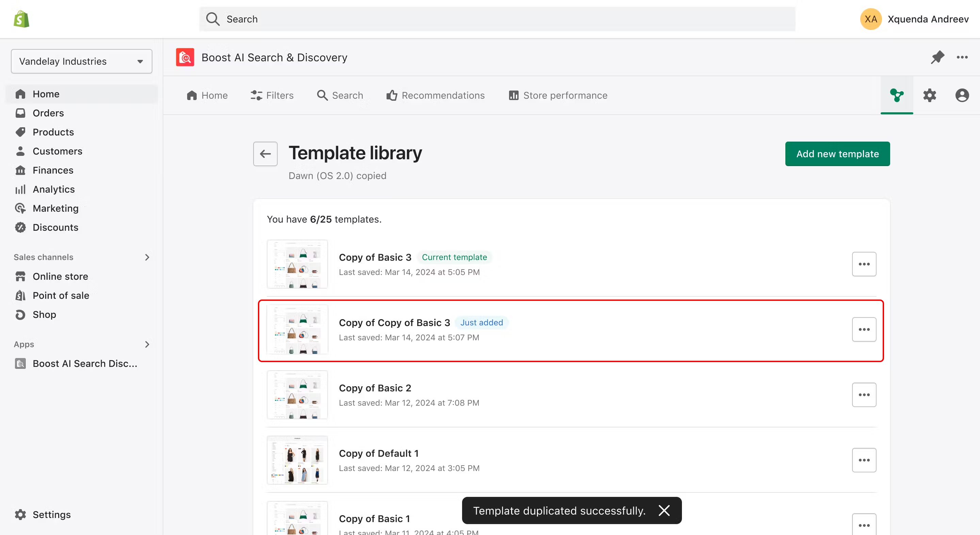
Task: Click the back arrow button
Action: pos(265,154)
